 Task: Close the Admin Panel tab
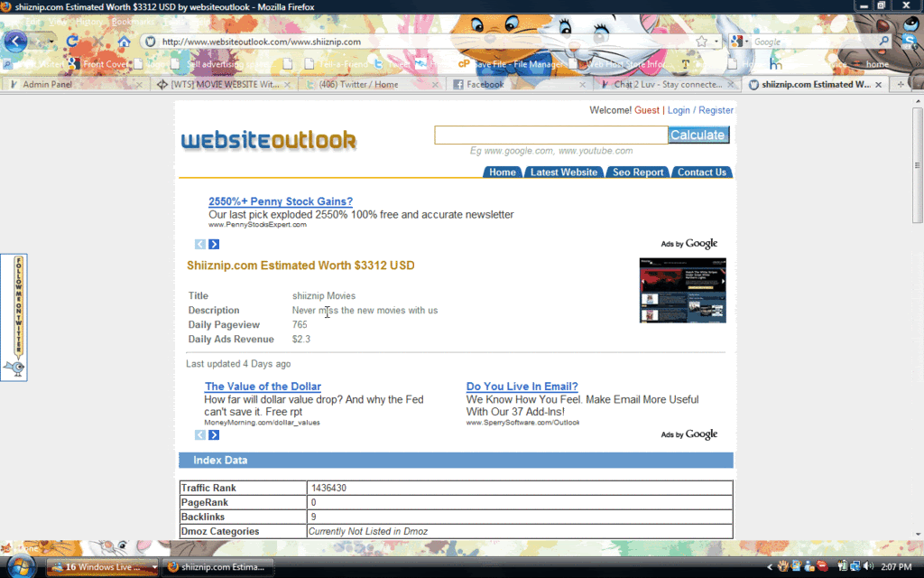pyautogui.click(x=139, y=85)
